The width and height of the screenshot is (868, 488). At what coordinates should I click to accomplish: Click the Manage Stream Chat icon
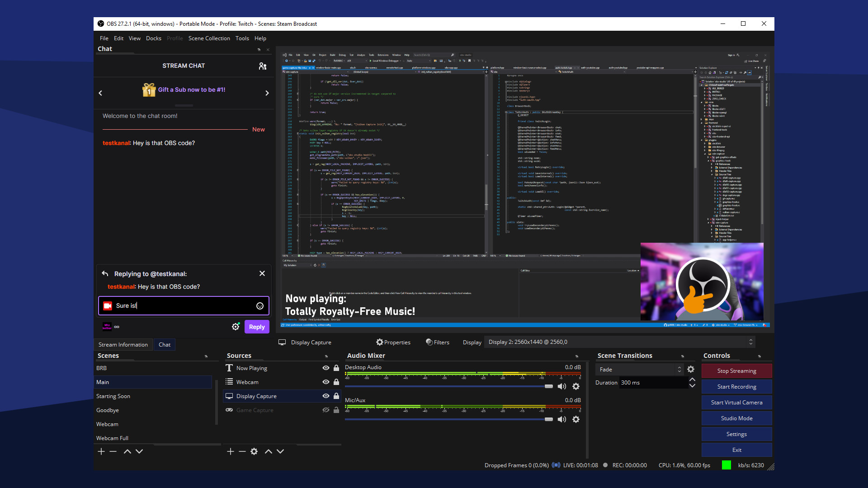tap(262, 66)
